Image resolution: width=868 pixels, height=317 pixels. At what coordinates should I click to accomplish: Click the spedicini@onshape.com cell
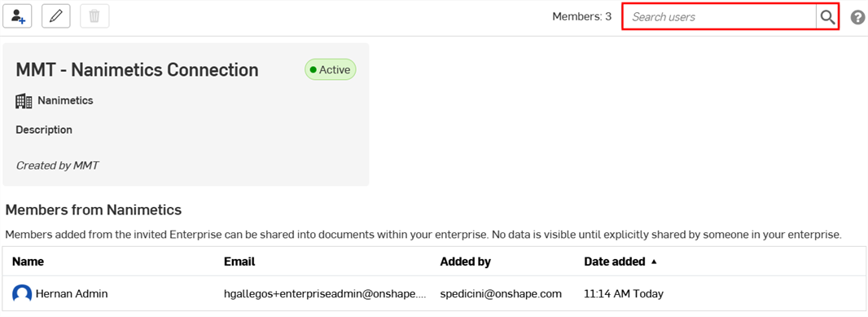[x=501, y=293]
